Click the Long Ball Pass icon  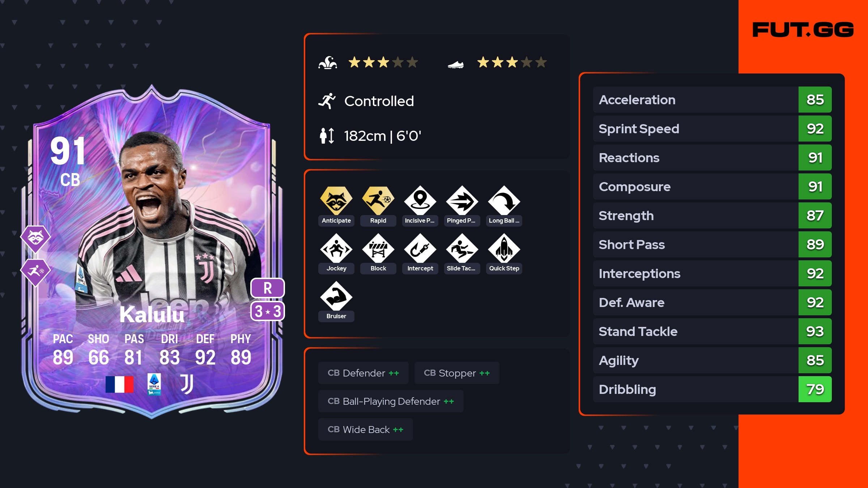click(504, 201)
